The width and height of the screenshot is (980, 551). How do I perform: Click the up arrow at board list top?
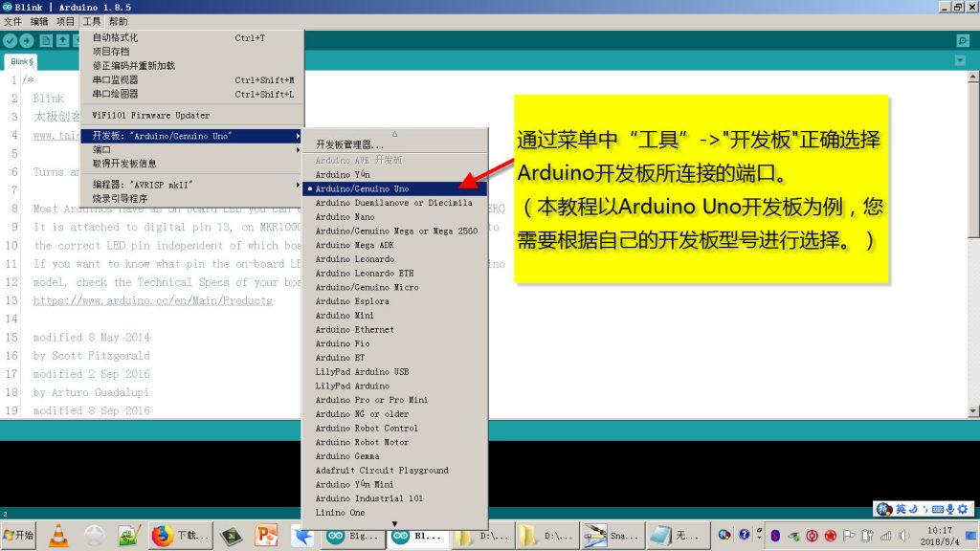click(394, 134)
